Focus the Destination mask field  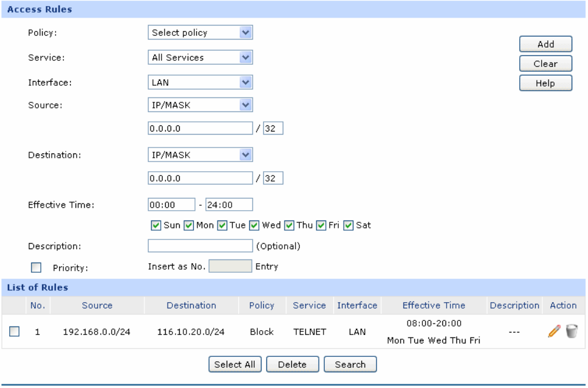pyautogui.click(x=273, y=178)
